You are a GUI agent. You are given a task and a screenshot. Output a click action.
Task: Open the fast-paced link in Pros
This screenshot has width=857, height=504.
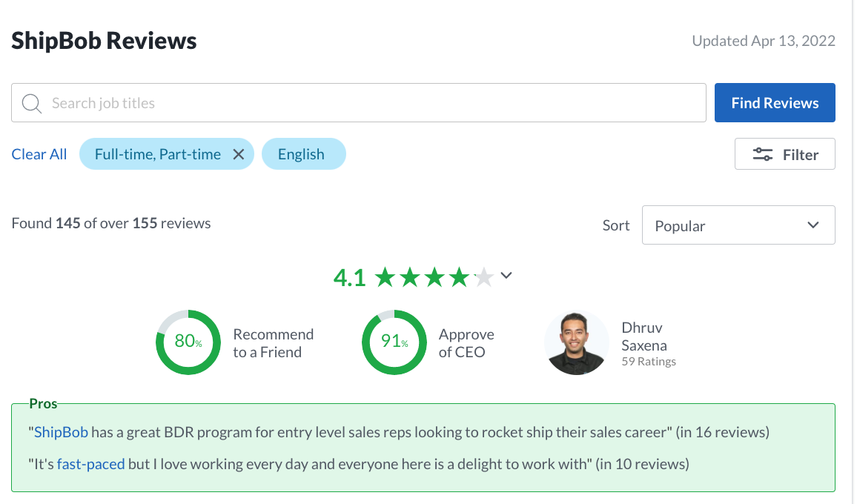click(90, 464)
